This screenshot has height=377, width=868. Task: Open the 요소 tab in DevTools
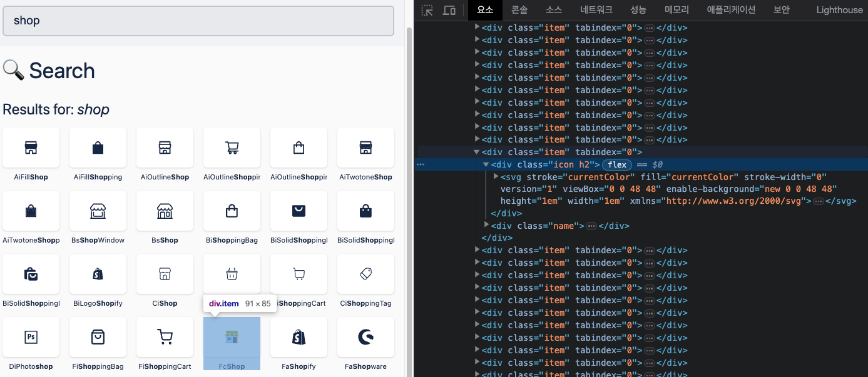pyautogui.click(x=485, y=10)
